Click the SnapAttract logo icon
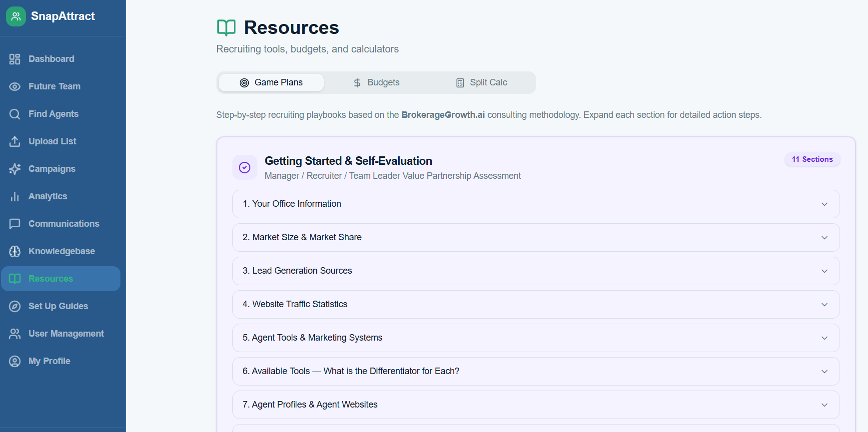This screenshot has width=868, height=432. pyautogui.click(x=16, y=16)
